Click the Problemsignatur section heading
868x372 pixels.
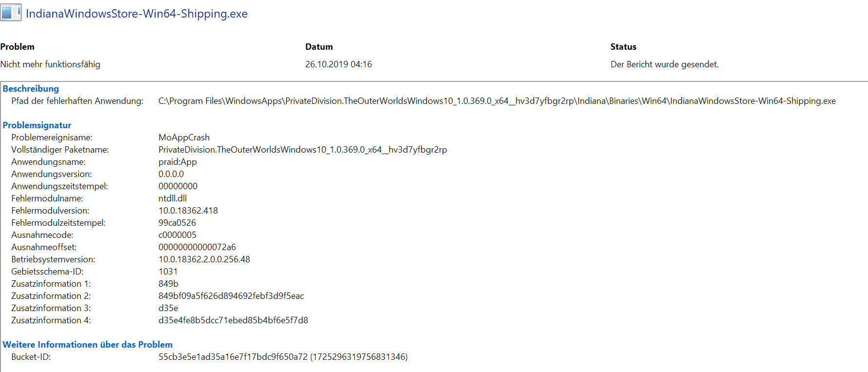coord(37,125)
